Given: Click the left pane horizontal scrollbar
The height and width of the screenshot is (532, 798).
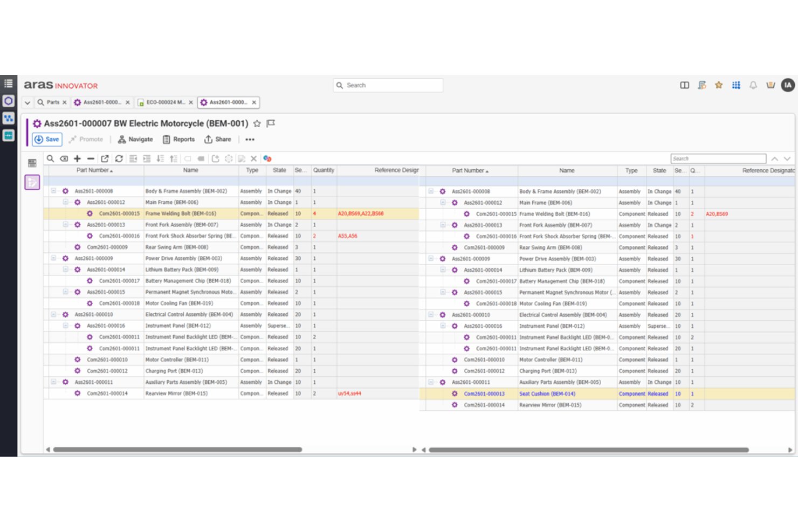Looking at the screenshot, I should click(x=177, y=450).
